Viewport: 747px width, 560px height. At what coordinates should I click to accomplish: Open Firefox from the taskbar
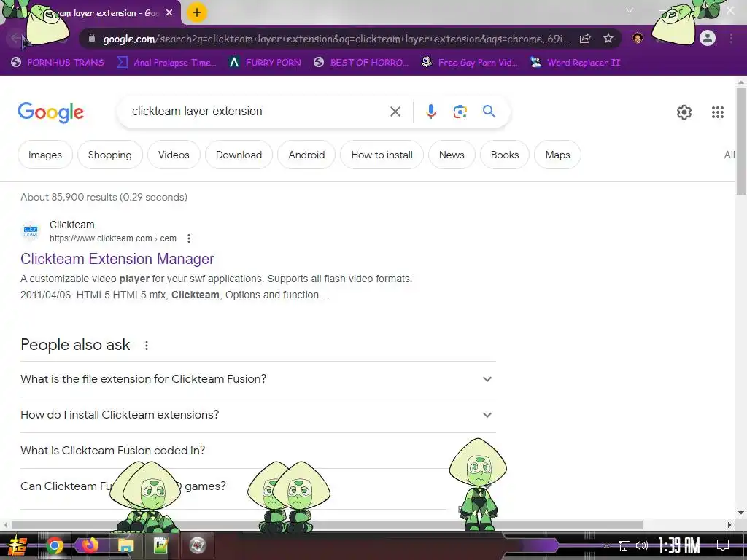click(x=90, y=545)
